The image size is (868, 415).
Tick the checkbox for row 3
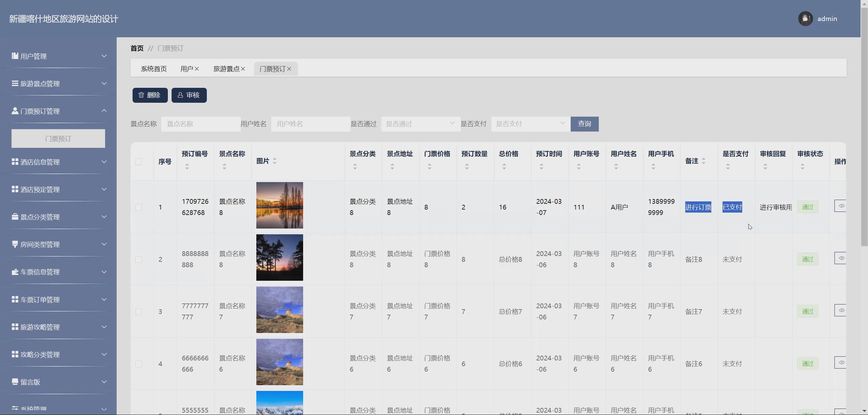138,312
